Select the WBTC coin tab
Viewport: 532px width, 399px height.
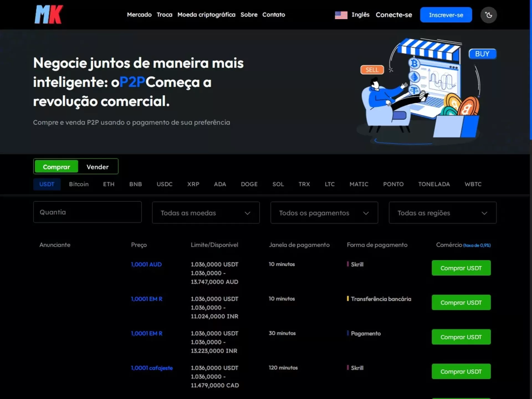pos(473,184)
